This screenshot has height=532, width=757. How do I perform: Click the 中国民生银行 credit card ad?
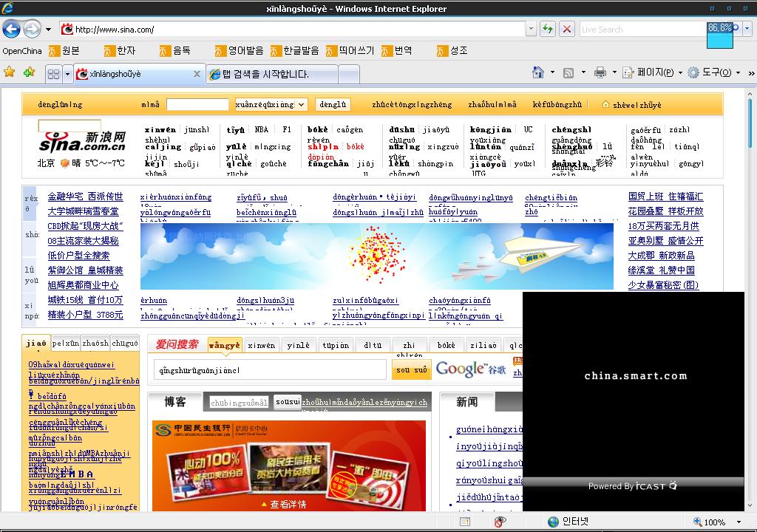tap(289, 465)
